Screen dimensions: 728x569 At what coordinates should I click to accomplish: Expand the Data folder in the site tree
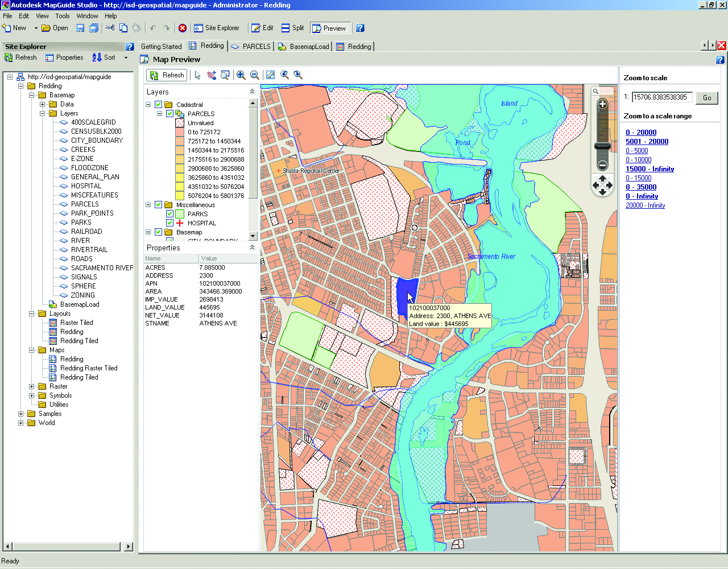[42, 104]
